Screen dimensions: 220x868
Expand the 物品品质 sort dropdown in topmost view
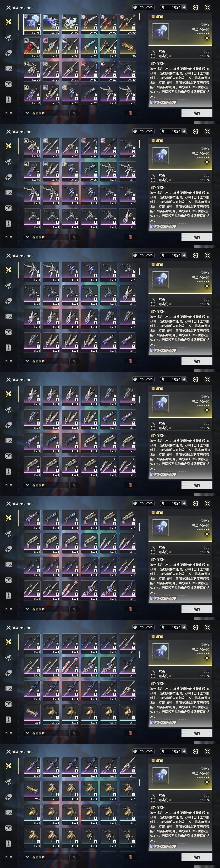coord(46,113)
